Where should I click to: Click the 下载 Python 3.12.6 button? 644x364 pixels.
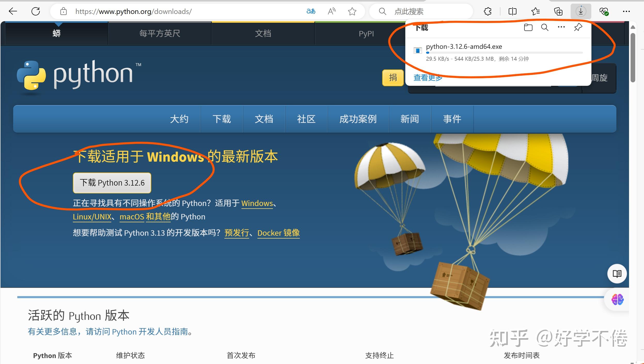tap(112, 183)
